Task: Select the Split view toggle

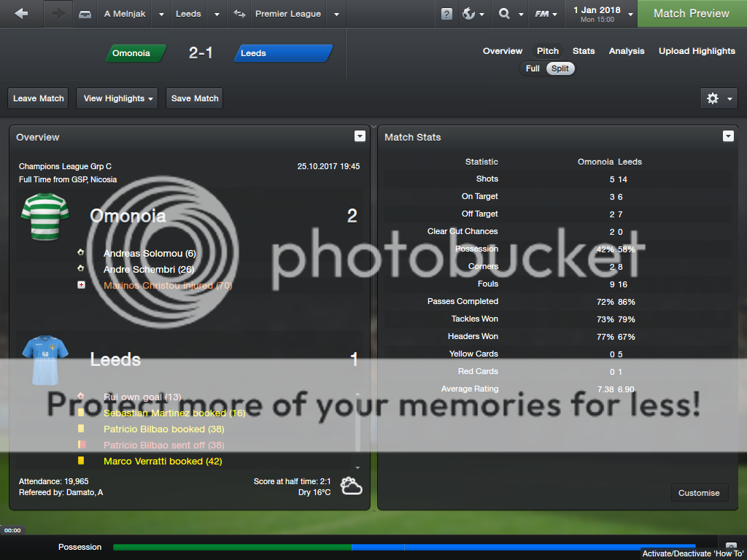Action: pos(560,69)
